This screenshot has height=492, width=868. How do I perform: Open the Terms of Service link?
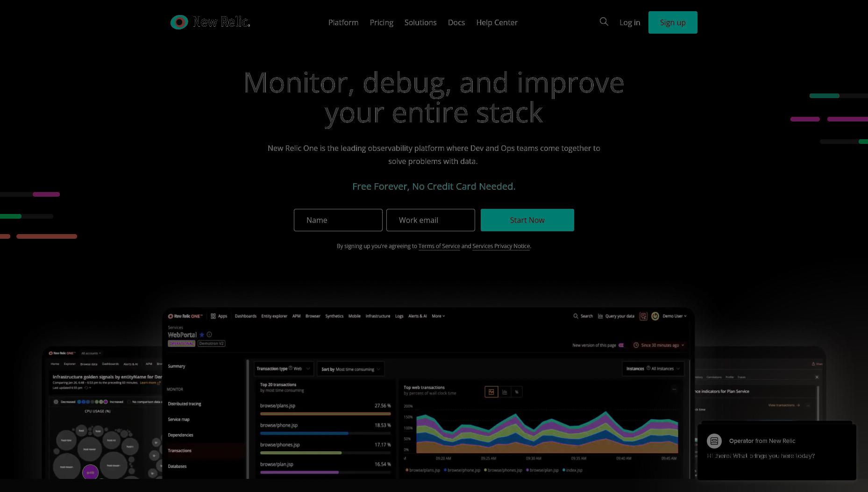pos(439,246)
